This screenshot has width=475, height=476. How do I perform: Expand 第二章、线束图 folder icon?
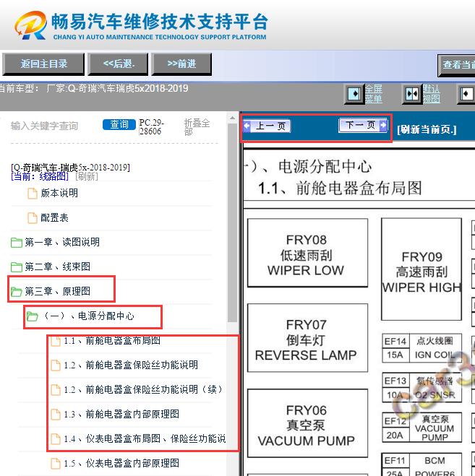(x=17, y=267)
